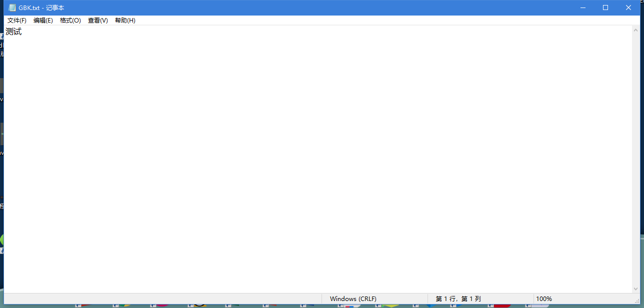This screenshot has width=644, height=308.
Task: Open the 编辑(E) menu
Action: coord(43,21)
